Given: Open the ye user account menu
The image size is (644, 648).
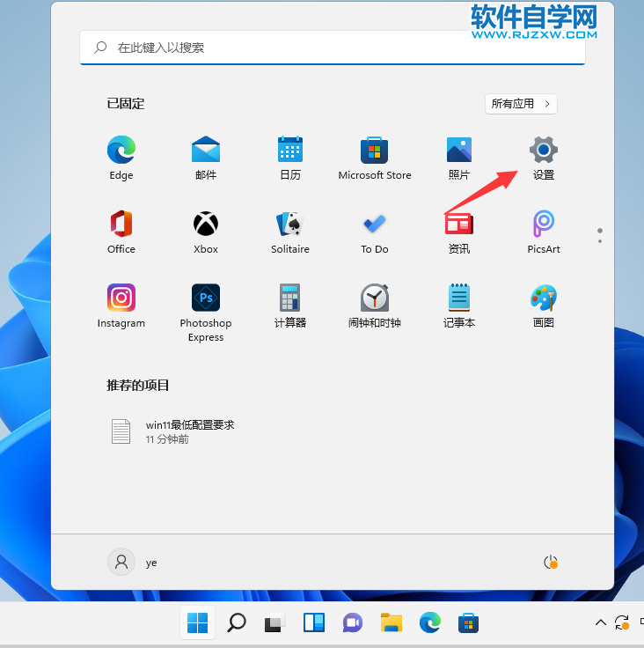Looking at the screenshot, I should (x=133, y=562).
